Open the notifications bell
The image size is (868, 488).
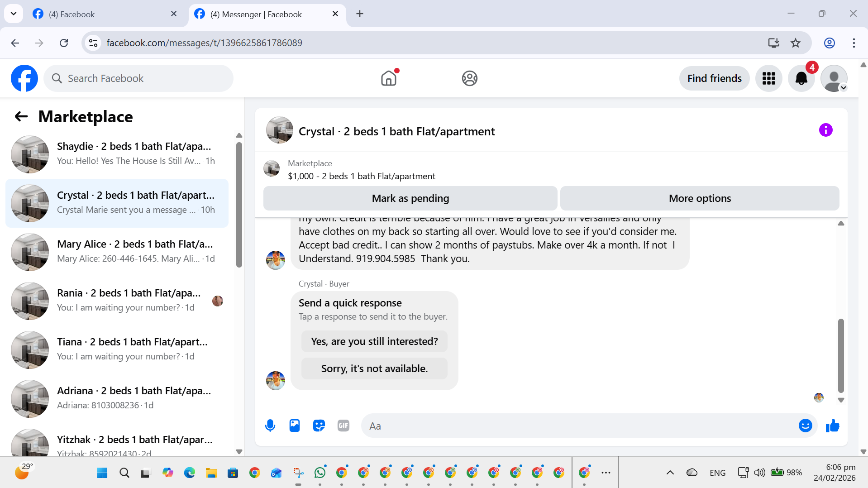(801, 78)
